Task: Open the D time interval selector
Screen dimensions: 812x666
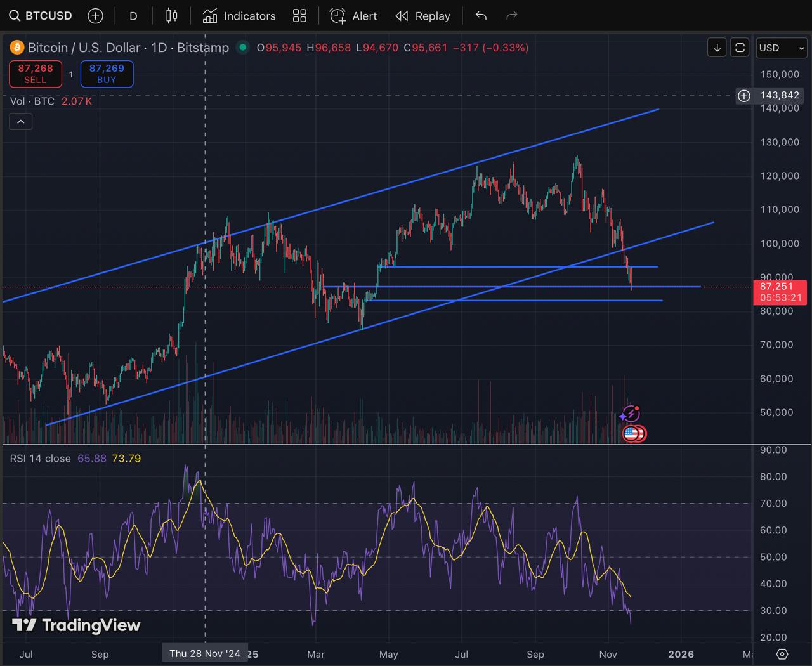Action: click(x=133, y=16)
